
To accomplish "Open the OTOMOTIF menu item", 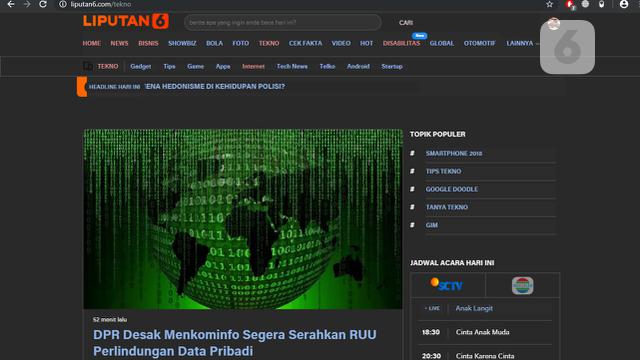I will 479,43.
